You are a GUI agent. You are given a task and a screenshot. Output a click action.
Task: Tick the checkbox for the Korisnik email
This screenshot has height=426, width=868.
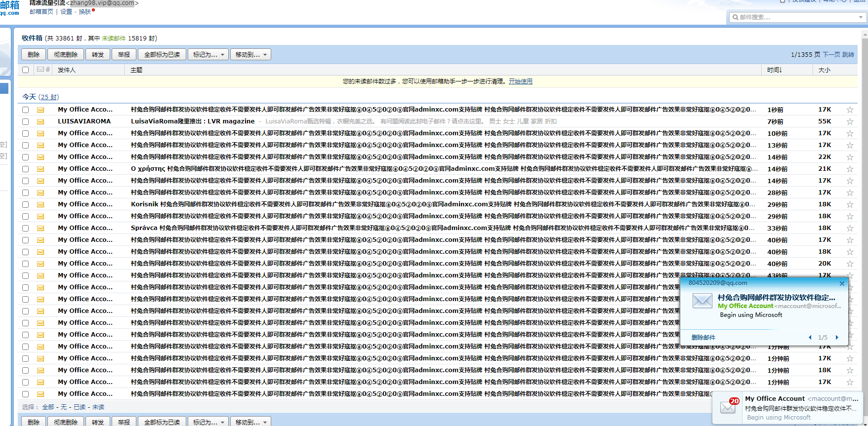coord(26,204)
